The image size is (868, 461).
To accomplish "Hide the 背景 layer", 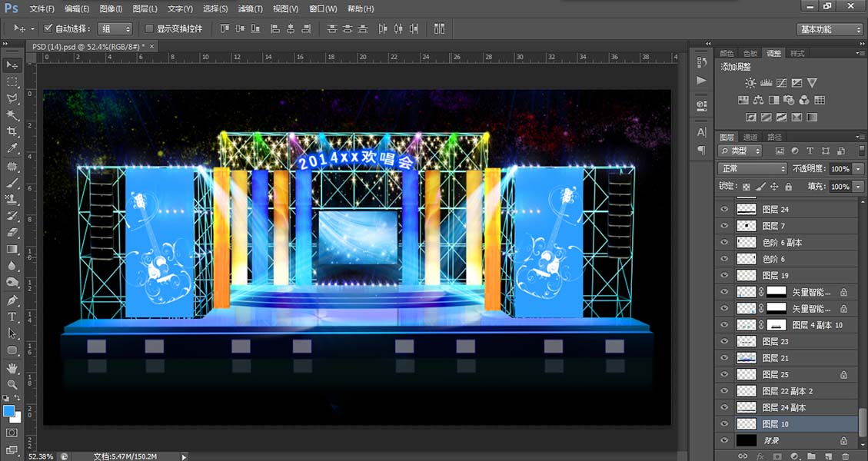I will click(724, 440).
